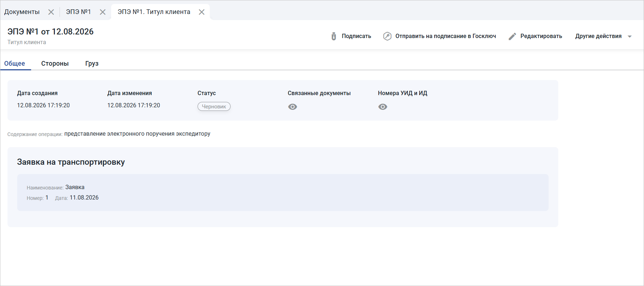Close the ЭПЭ №1 tab
Image resolution: width=644 pixels, height=286 pixels.
coord(103,12)
